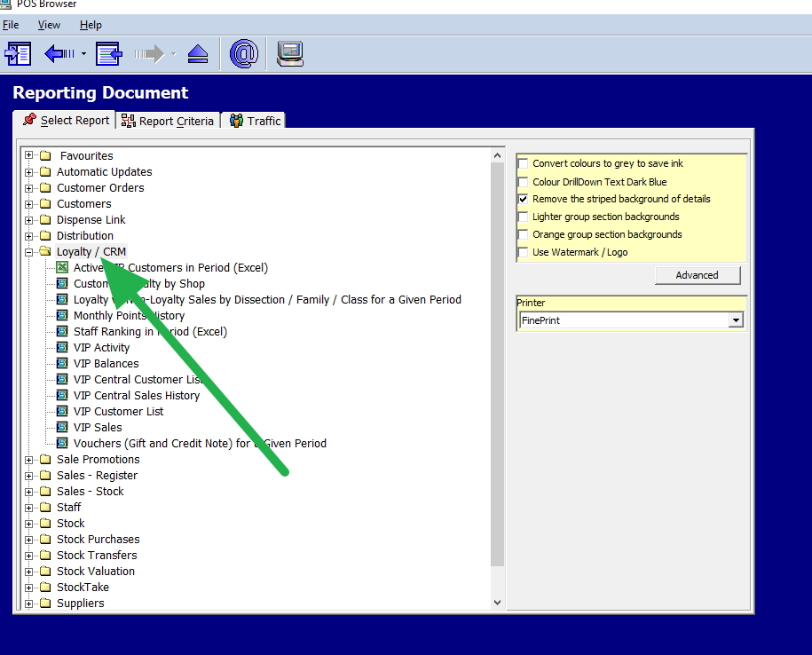Click the document page toolbar icon
The height and width of the screenshot is (655, 812).
109,53
